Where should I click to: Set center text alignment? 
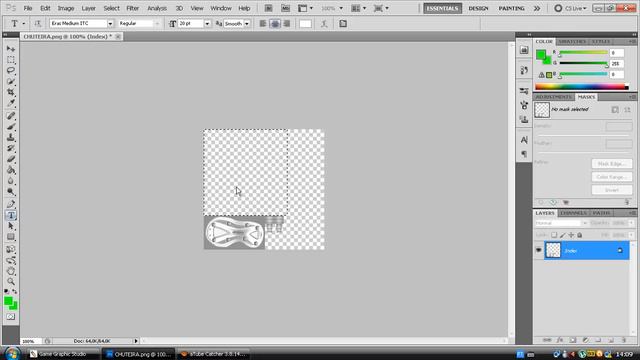pos(275,24)
